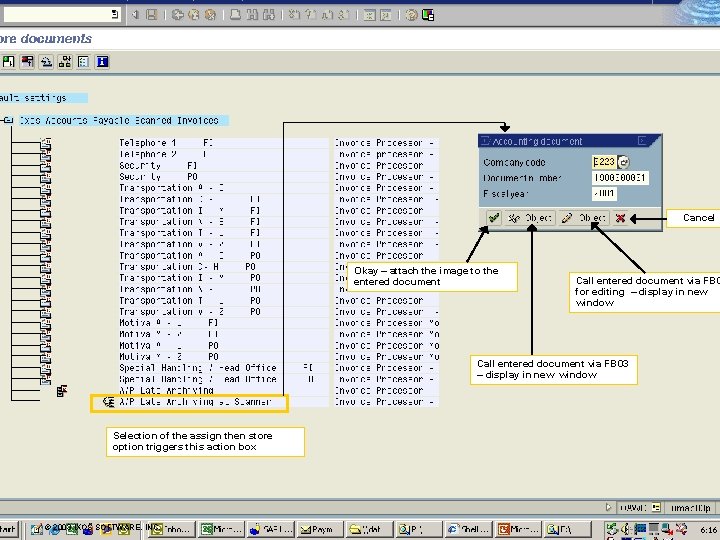Screen dimensions: 720x540
Task: Click the green checkmark Okay button in dialog
Action: pos(494,218)
